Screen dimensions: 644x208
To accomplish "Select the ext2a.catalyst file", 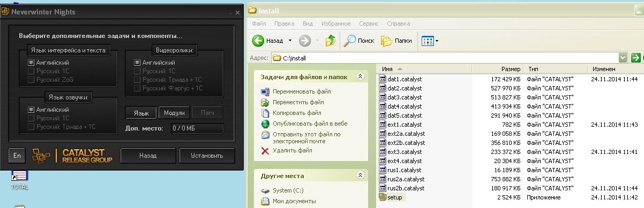I will (402, 133).
